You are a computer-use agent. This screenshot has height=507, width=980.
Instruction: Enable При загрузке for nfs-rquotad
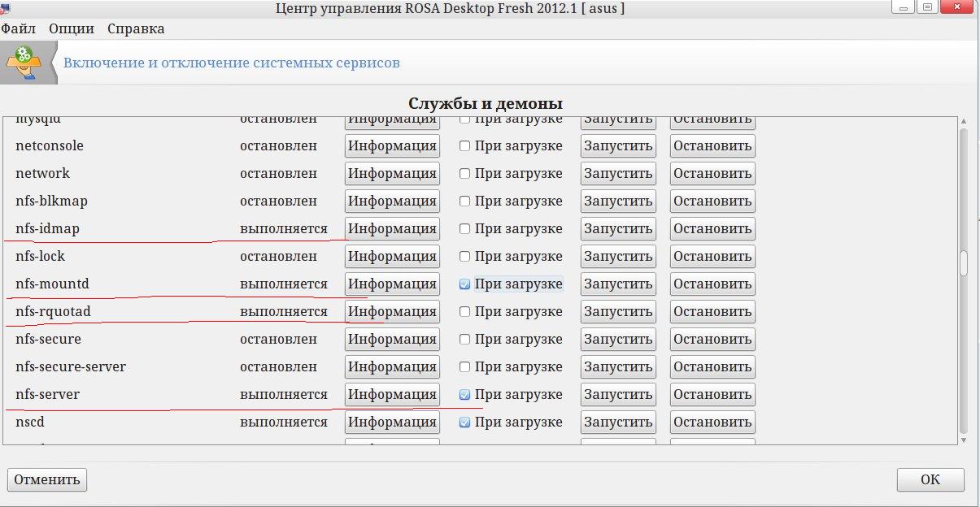[464, 312]
